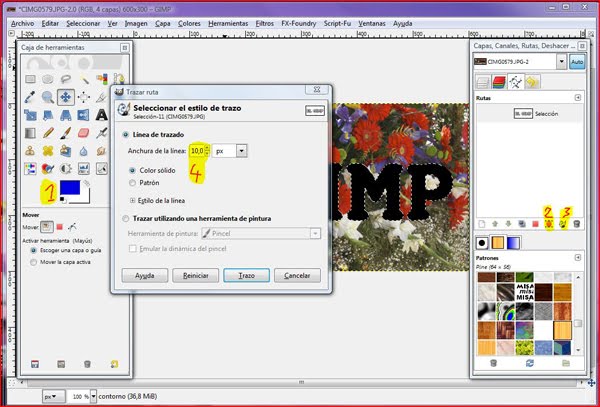Expand 'Estilo de la linea' section
The image size is (600, 407).
point(132,200)
